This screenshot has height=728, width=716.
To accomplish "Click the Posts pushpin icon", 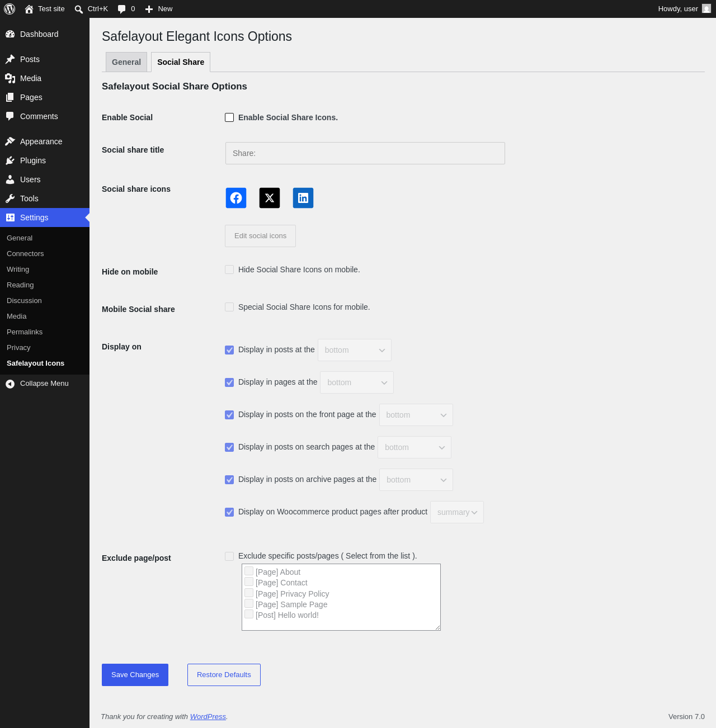I will [x=10, y=59].
